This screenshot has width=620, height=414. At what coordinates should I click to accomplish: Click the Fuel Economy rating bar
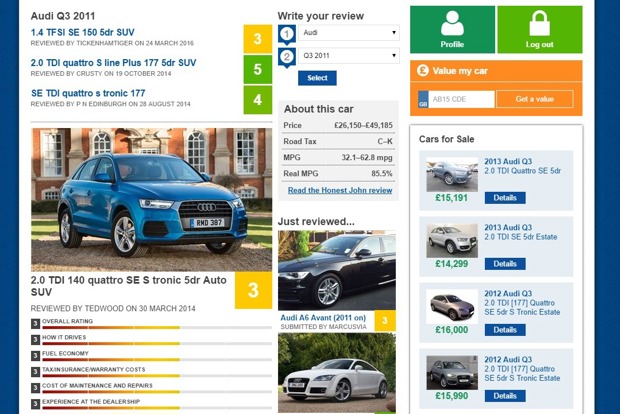pyautogui.click(x=157, y=360)
